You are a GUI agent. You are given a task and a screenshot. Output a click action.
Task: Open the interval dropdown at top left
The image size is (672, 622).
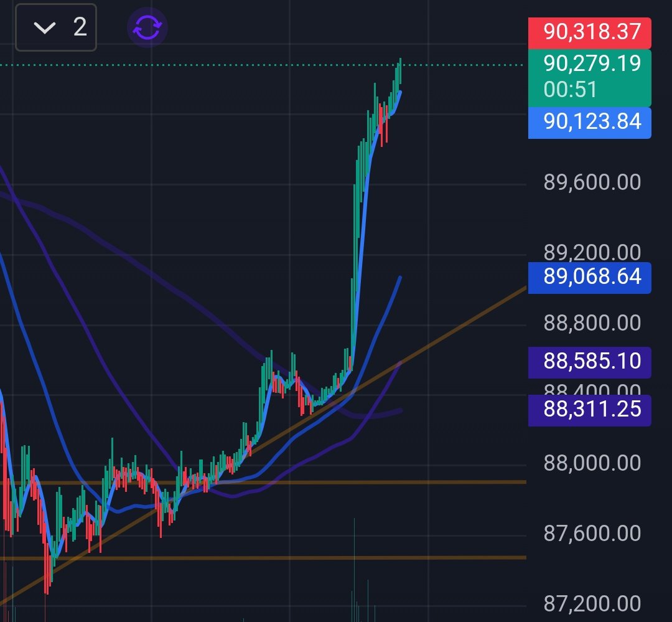point(56,27)
